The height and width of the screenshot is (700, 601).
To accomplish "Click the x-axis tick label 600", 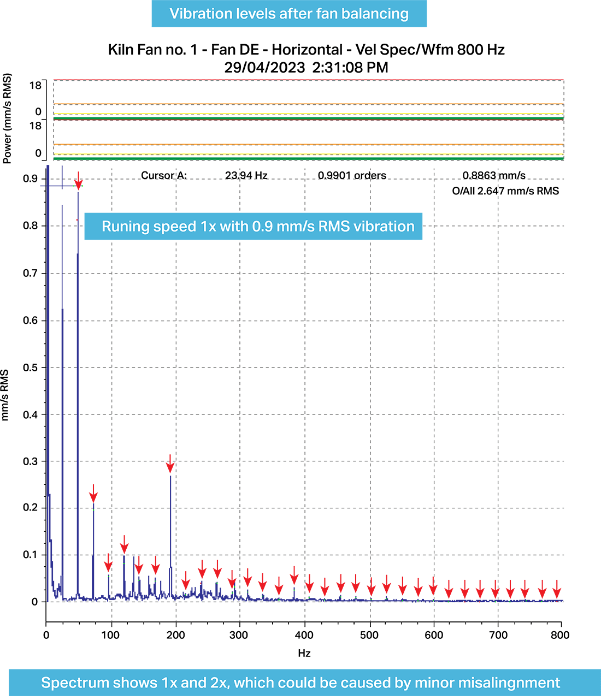I will point(434,635).
